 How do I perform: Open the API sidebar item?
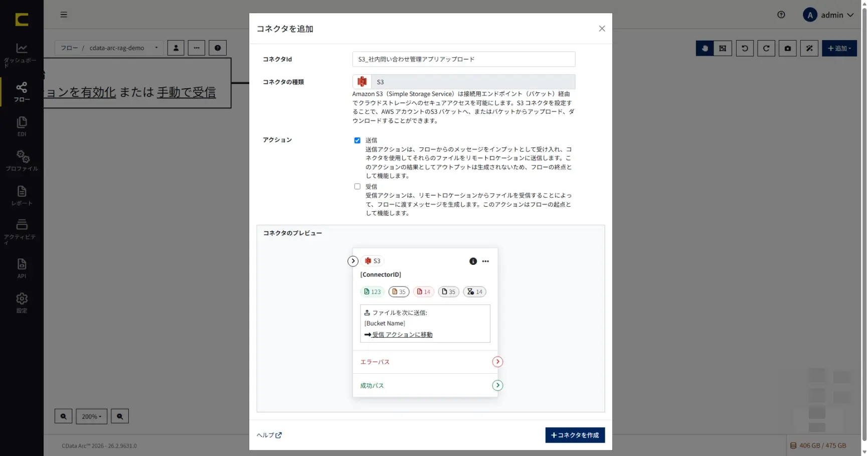coord(22,268)
